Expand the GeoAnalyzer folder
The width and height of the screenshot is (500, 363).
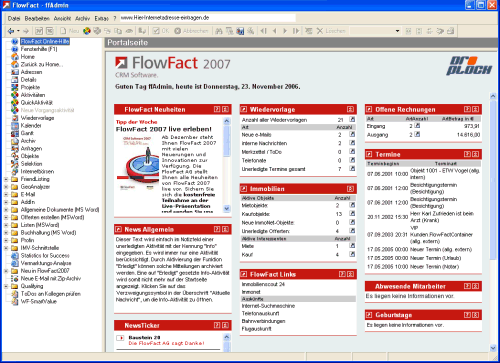(x=6, y=187)
